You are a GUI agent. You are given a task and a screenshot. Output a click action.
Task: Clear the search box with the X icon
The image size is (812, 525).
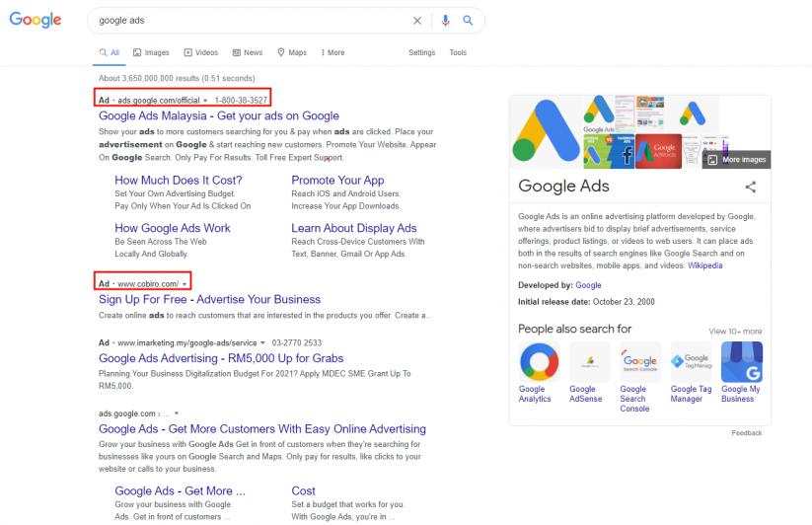[417, 20]
